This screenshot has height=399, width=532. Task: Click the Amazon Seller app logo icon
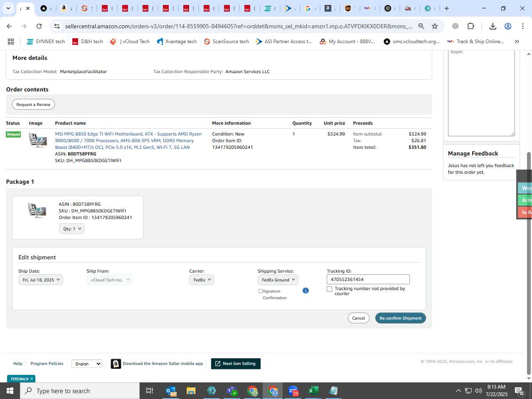116,364
